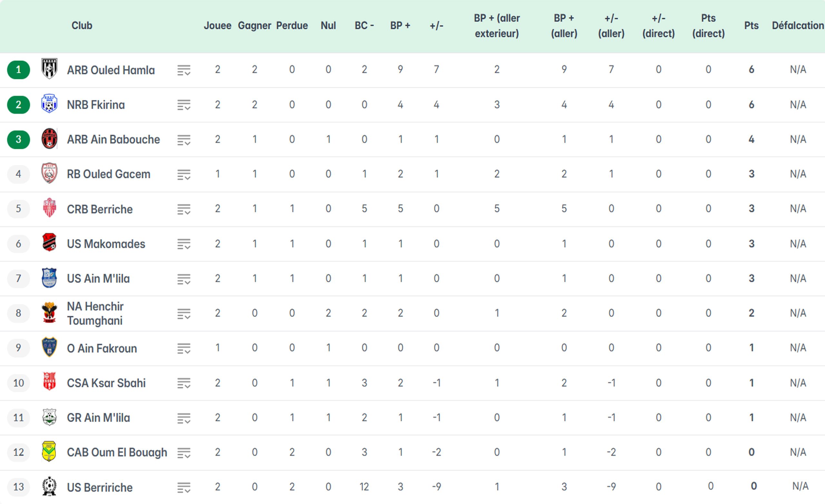The image size is (825, 504).
Task: Click the NA Henchir Toumghani eagle logo
Action: pyautogui.click(x=49, y=312)
